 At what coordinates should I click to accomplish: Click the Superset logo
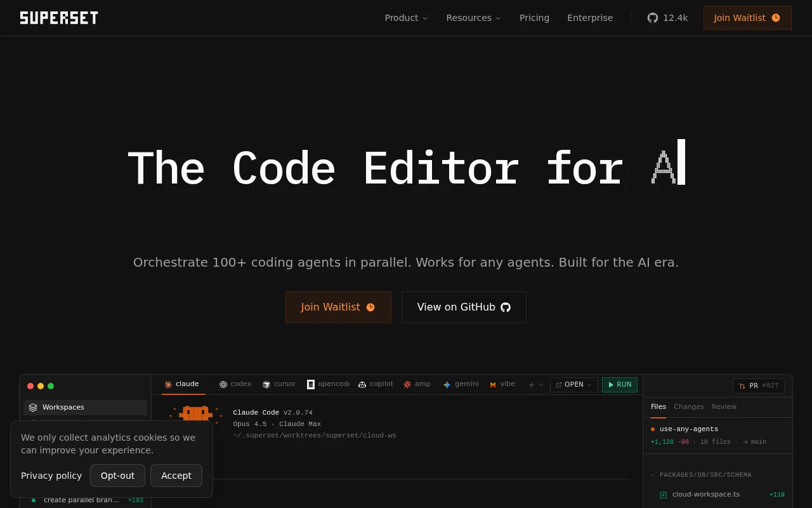(59, 18)
